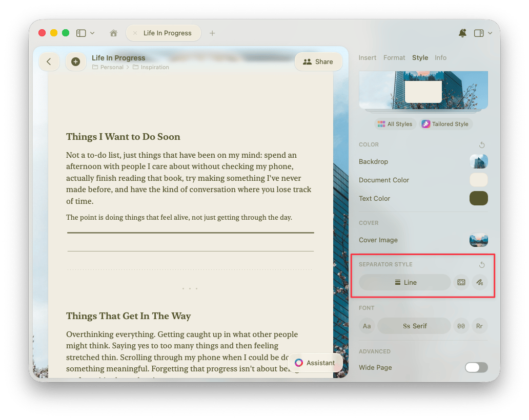Switch to the Info tab
Image resolution: width=529 pixels, height=420 pixels.
click(440, 58)
